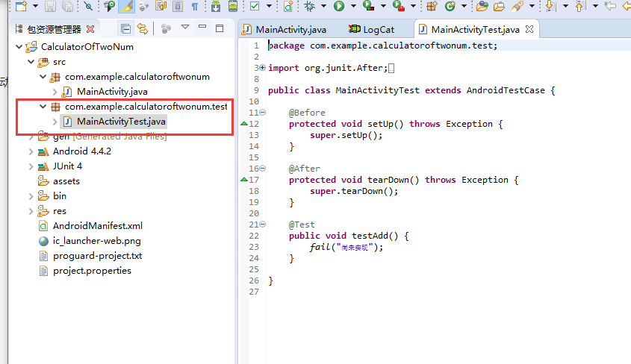Viewport: 631px width, 364px height.
Task: Open the Android Virtual Device Manager icon
Action: [233, 6]
